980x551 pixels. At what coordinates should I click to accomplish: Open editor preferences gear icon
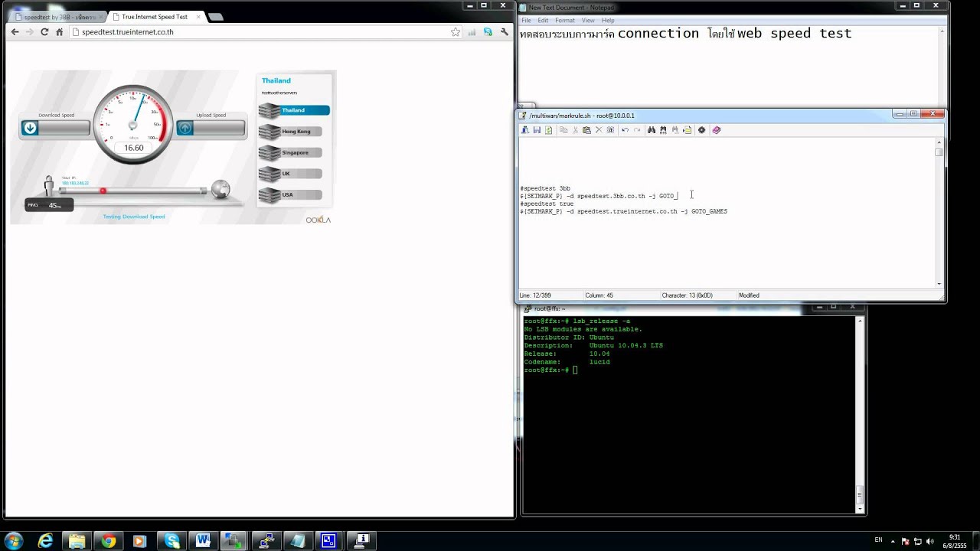coord(701,130)
